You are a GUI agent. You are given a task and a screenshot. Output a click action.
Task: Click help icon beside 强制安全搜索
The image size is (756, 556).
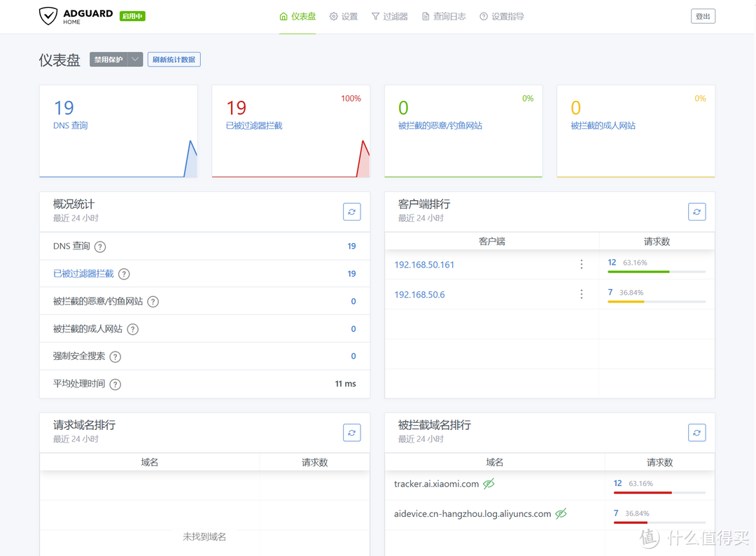click(115, 356)
